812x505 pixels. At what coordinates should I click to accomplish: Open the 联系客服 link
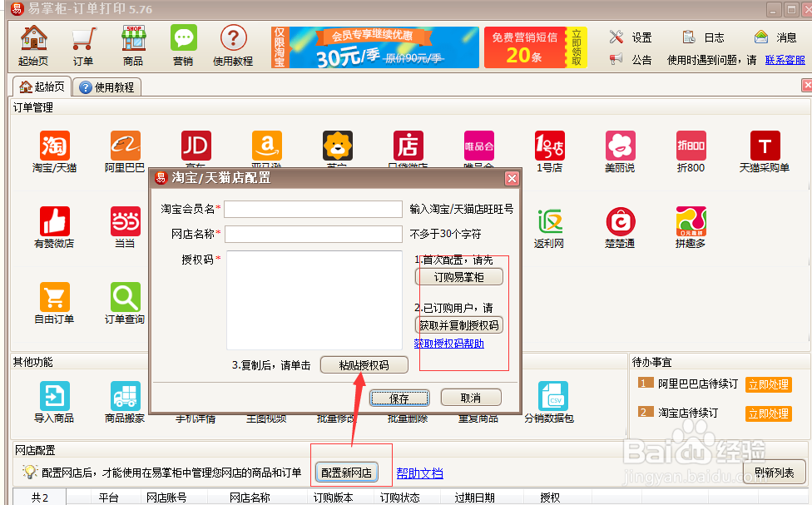[785, 60]
